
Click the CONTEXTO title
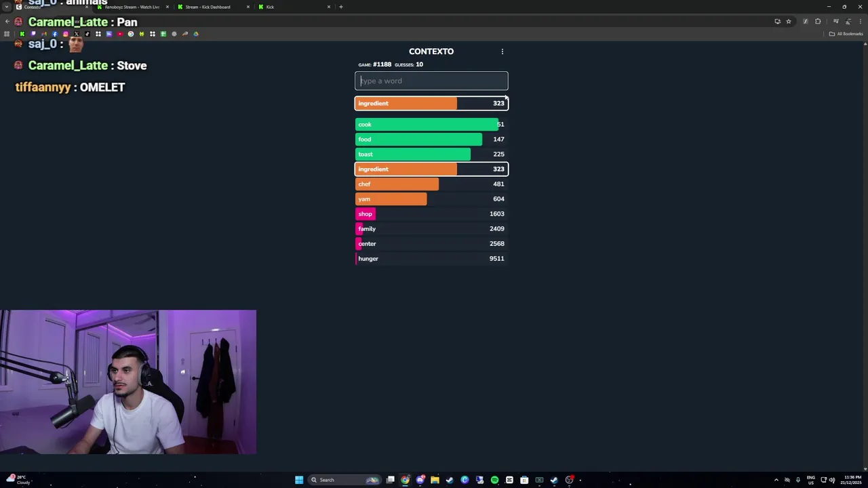431,52
